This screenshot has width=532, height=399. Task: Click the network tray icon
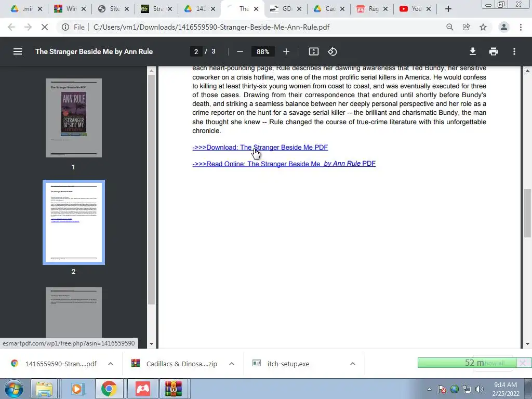coord(467,389)
